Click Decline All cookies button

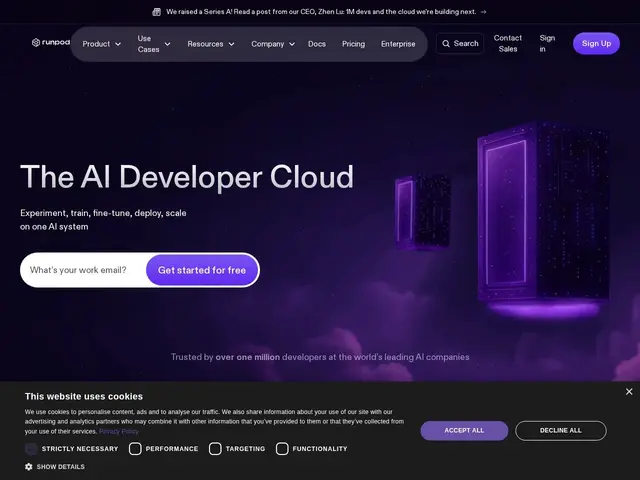[561, 431]
